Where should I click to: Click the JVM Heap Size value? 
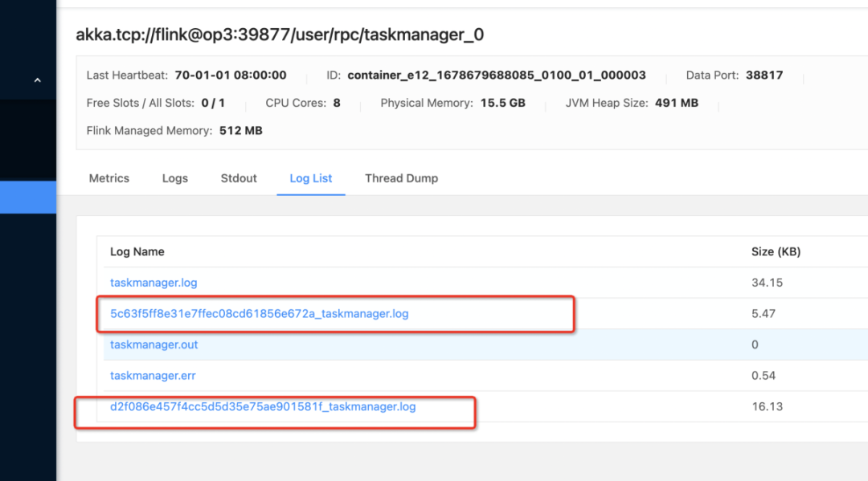[675, 103]
